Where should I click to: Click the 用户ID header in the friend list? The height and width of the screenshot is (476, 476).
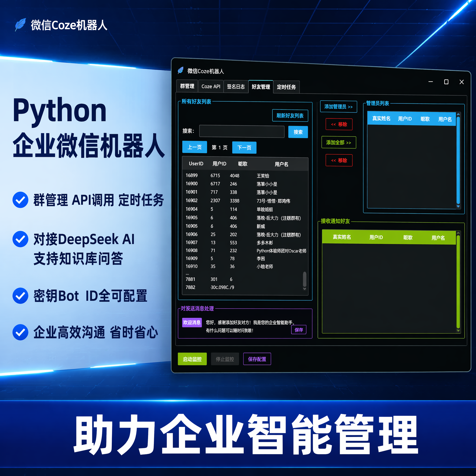pyautogui.click(x=219, y=164)
